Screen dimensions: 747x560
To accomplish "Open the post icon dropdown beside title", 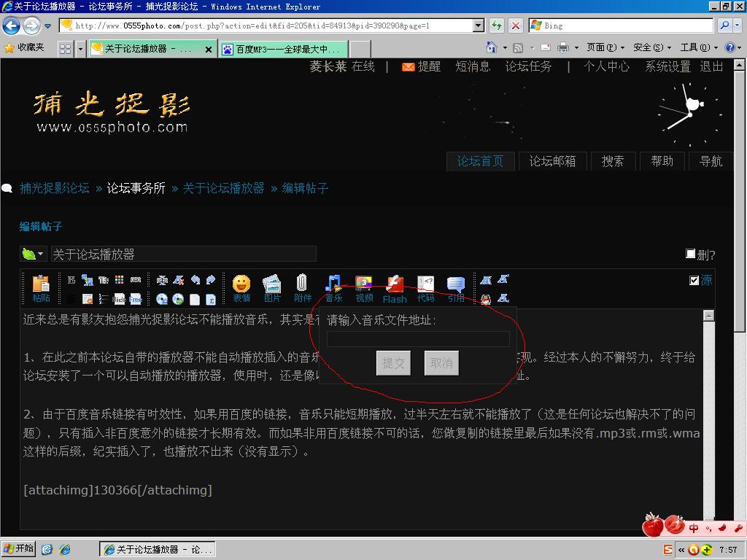I will tap(33, 254).
